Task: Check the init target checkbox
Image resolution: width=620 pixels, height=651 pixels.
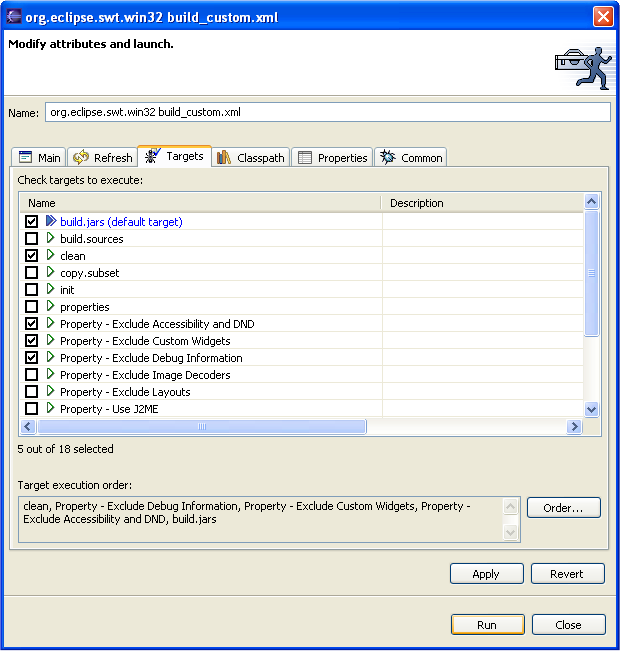Action: coord(31,290)
